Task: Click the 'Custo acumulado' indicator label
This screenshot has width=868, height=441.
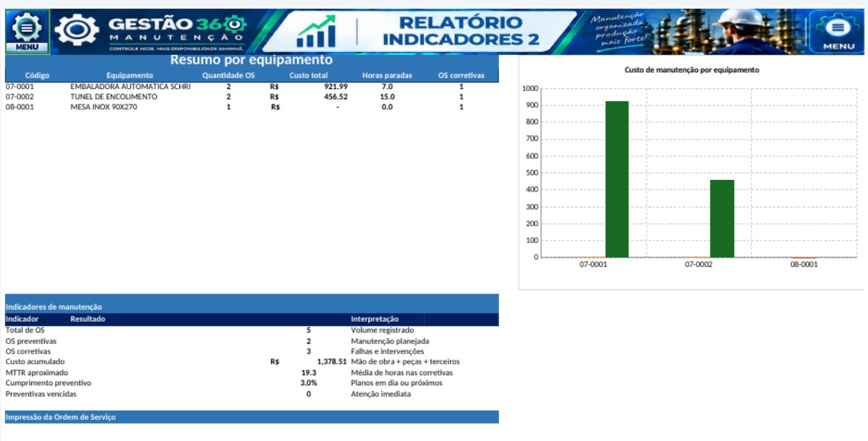Action: point(35,361)
